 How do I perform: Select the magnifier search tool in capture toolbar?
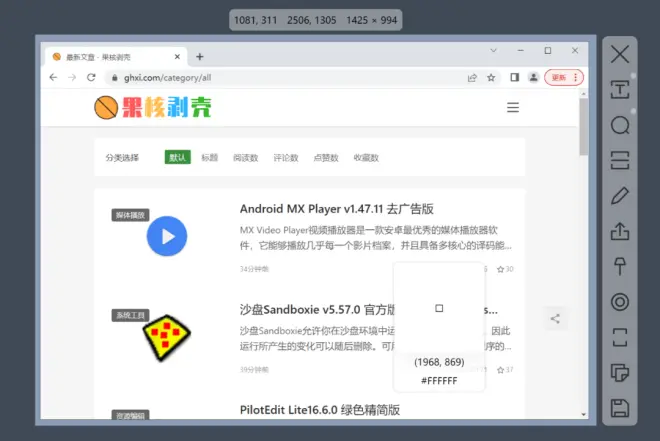(620, 125)
